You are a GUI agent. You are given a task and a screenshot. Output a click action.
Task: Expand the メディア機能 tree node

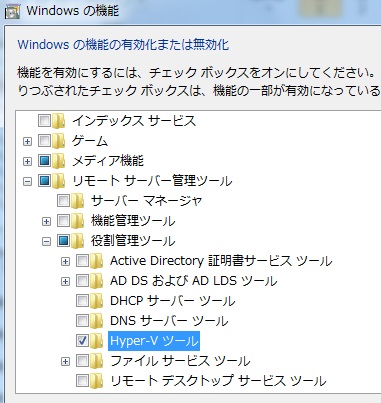click(27, 162)
